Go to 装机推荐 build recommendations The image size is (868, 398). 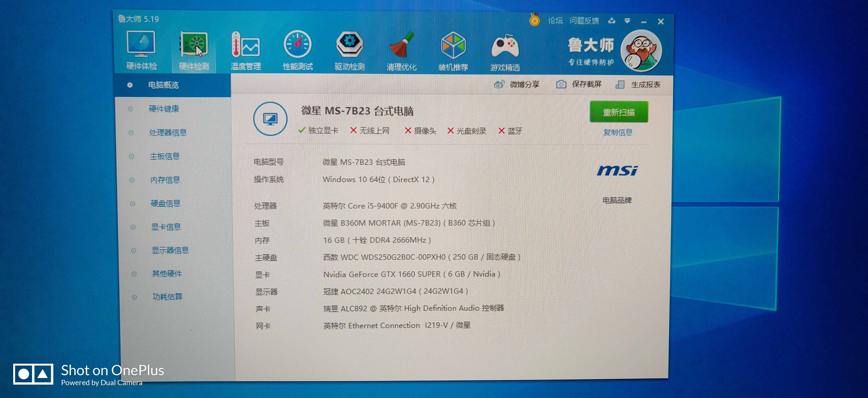453,51
